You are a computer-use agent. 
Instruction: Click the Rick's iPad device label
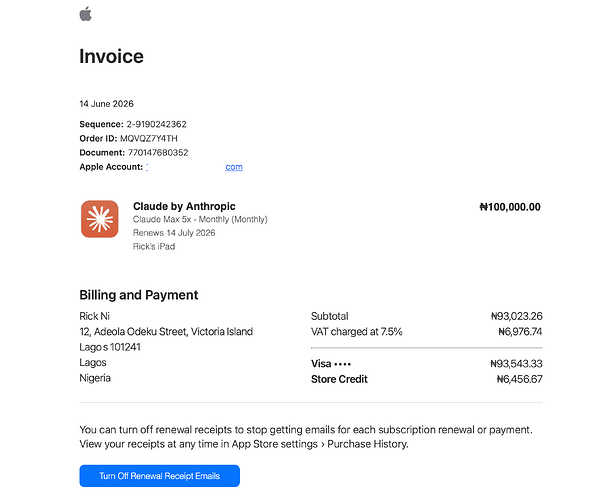(x=154, y=246)
